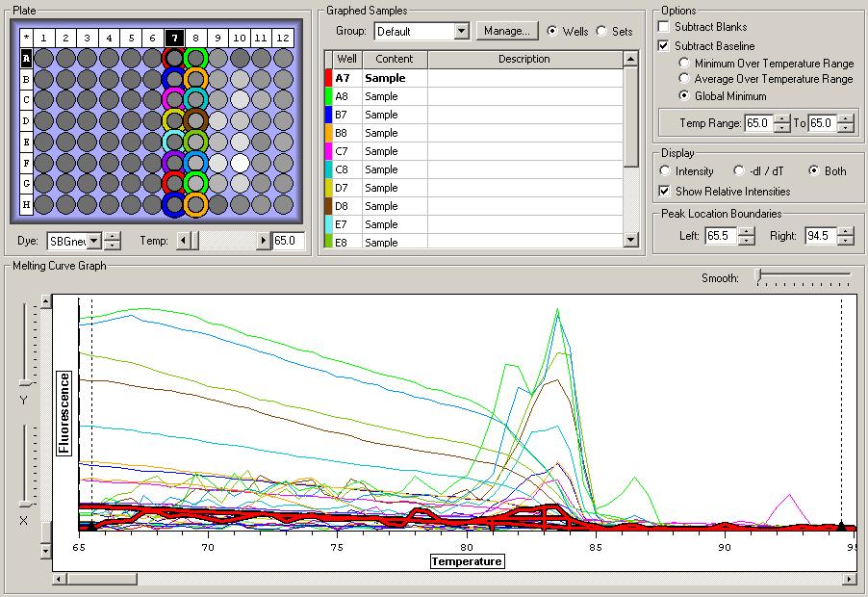Select plate column 8 header
Screen dimensions: 868x597
point(196,38)
